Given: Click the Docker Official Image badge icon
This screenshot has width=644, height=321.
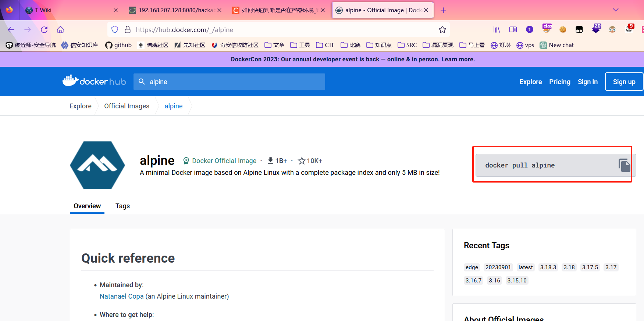Looking at the screenshot, I should [x=186, y=160].
